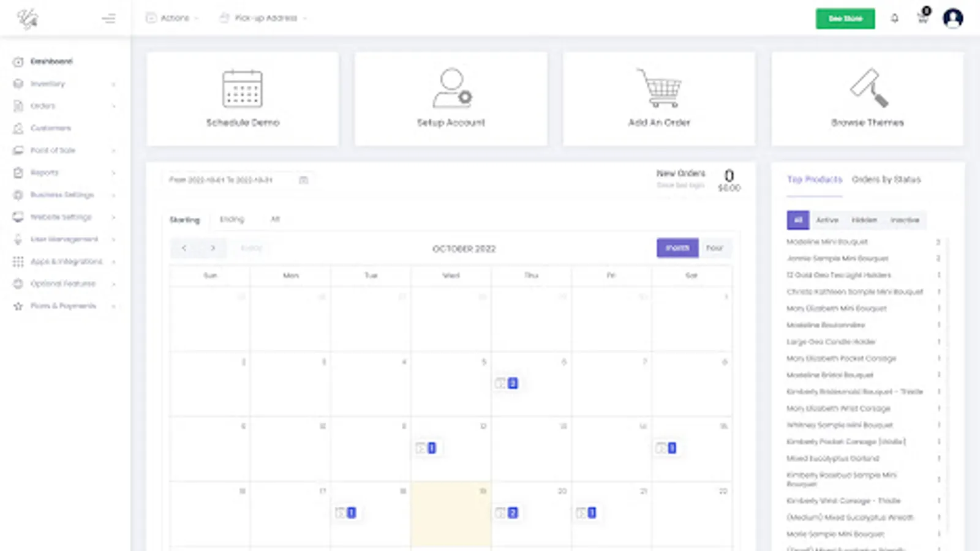Open the Actions dropdown

[x=172, y=18]
